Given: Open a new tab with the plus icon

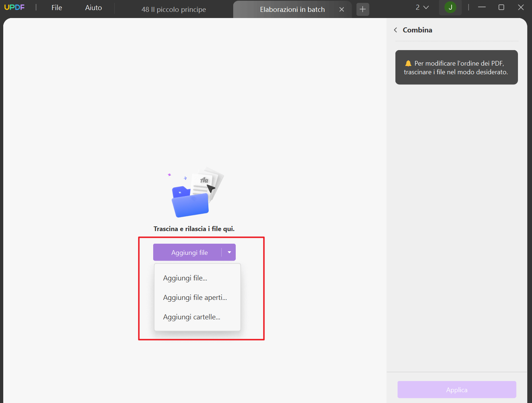Looking at the screenshot, I should (363, 9).
